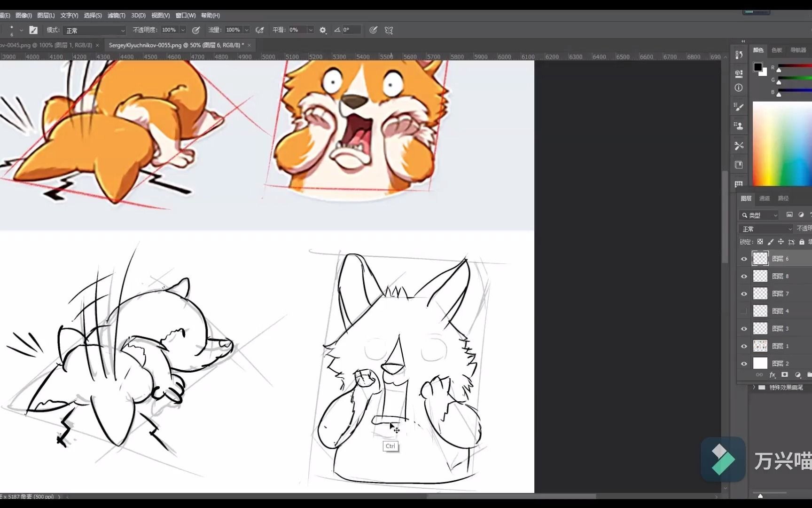Hide layer 图层 8
The height and width of the screenshot is (508, 812).
[x=744, y=276]
